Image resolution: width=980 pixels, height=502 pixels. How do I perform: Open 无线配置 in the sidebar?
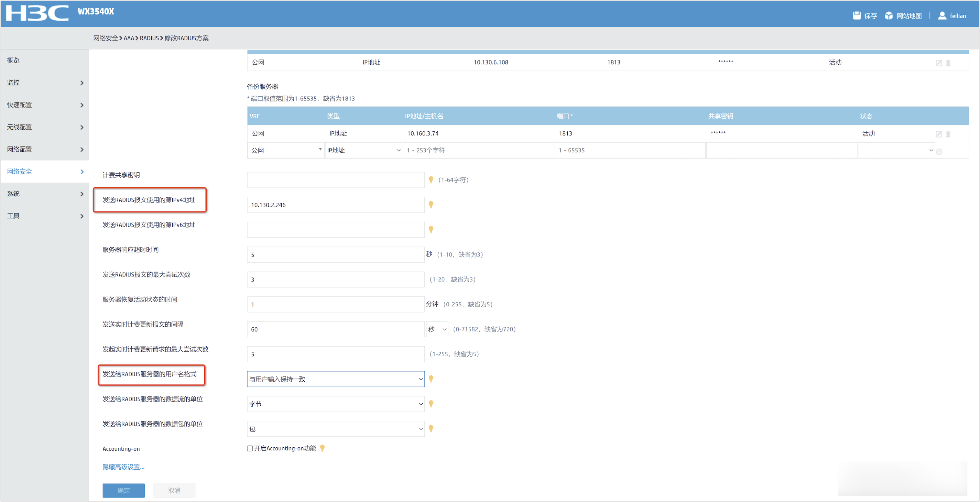click(x=44, y=127)
